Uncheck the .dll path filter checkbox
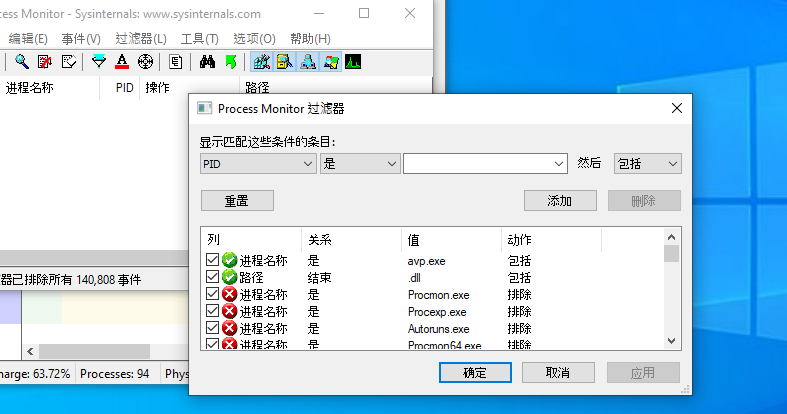The width and height of the screenshot is (787, 414). point(212,277)
